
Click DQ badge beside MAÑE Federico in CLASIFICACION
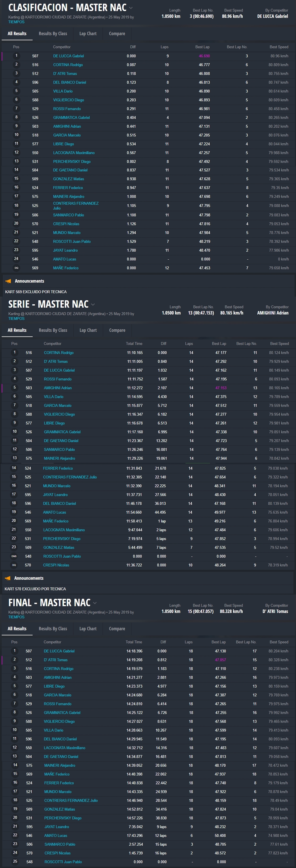click(x=16, y=268)
